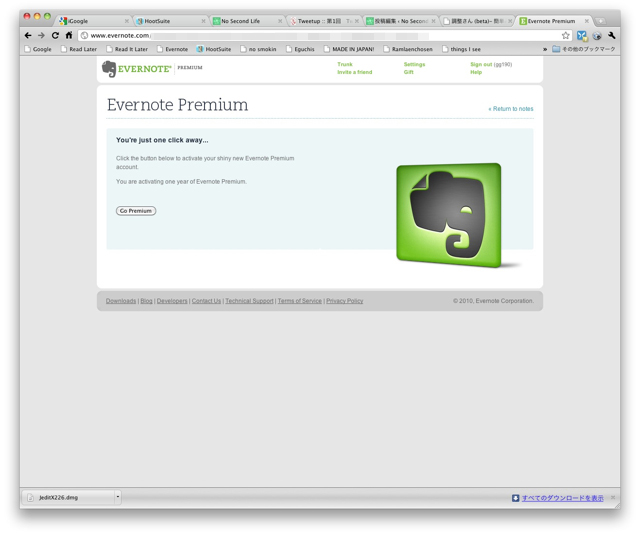
Task: Click the home icon in toolbar
Action: [x=69, y=35]
